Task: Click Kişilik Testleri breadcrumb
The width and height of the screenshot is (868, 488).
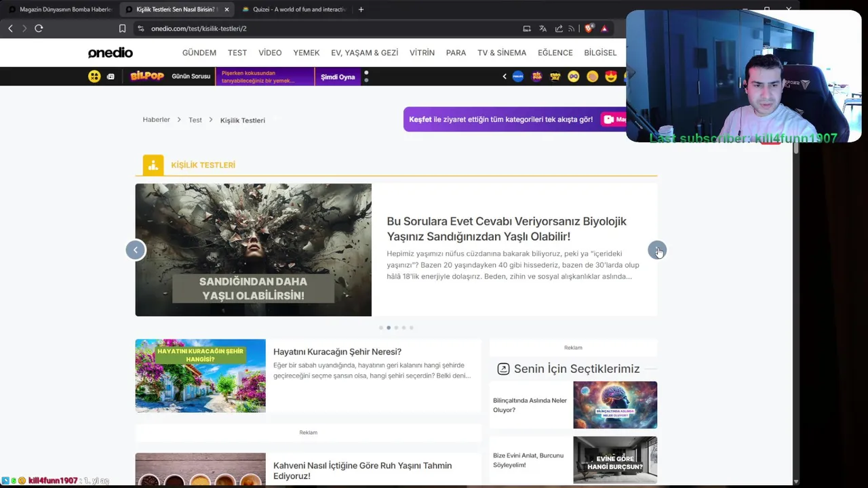Action: 243,120
